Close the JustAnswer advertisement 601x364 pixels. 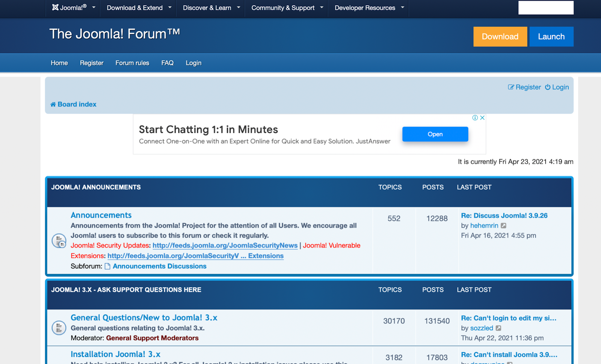coord(482,118)
